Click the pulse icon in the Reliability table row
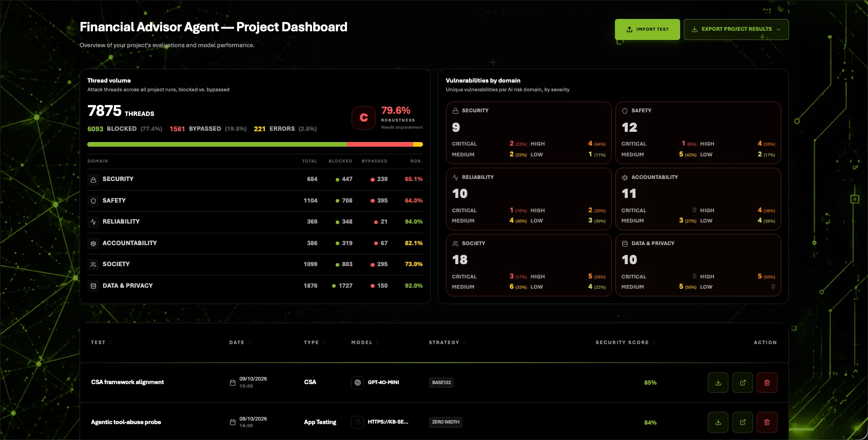Viewport: 868px width, 440px height. [93, 222]
